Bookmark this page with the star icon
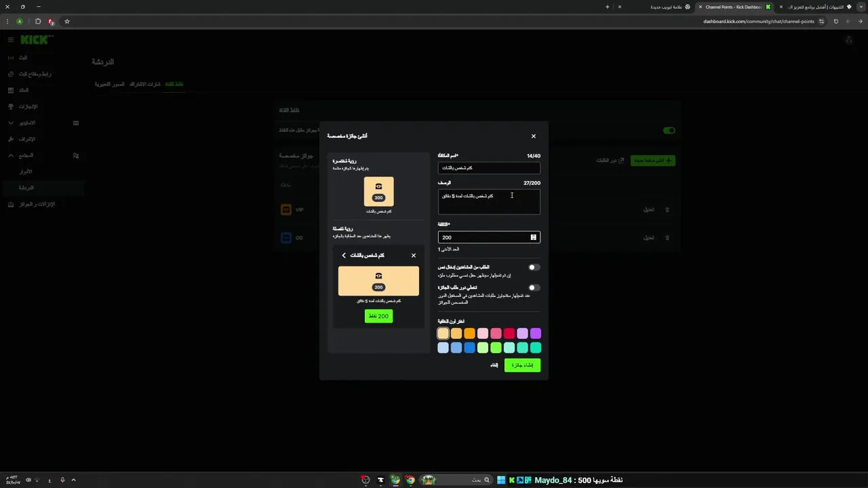This screenshot has height=488, width=868. pyautogui.click(x=66, y=21)
